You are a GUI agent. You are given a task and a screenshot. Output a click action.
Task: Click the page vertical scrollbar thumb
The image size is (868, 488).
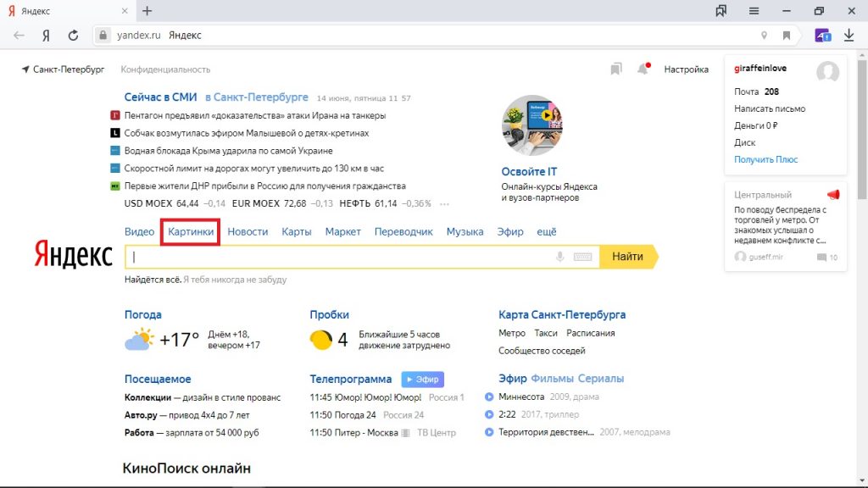(x=862, y=130)
